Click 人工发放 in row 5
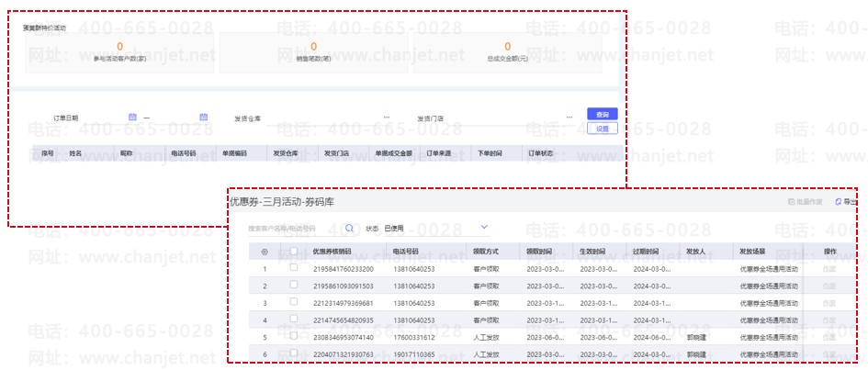This screenshot has height=370, width=868. 487,337
